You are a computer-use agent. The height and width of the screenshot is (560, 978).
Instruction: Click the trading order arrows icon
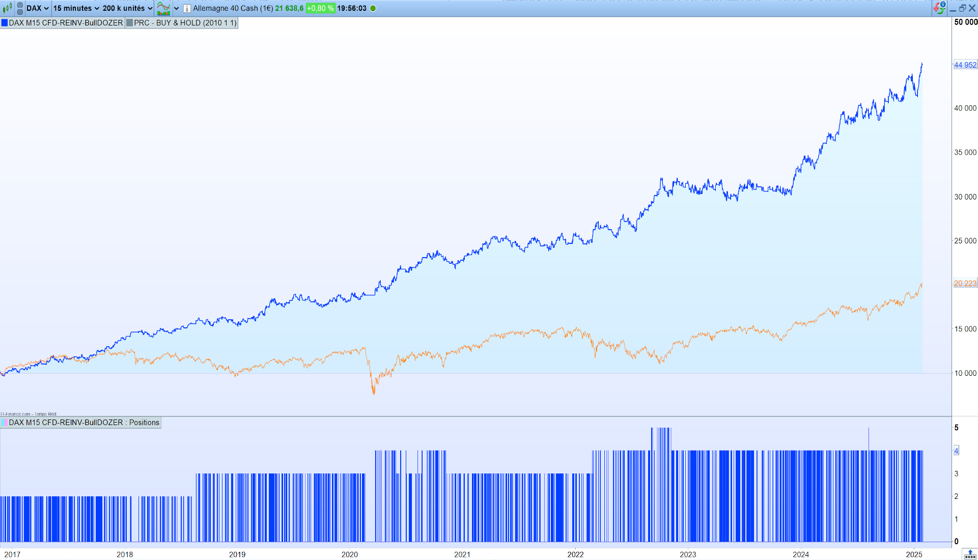[939, 8]
